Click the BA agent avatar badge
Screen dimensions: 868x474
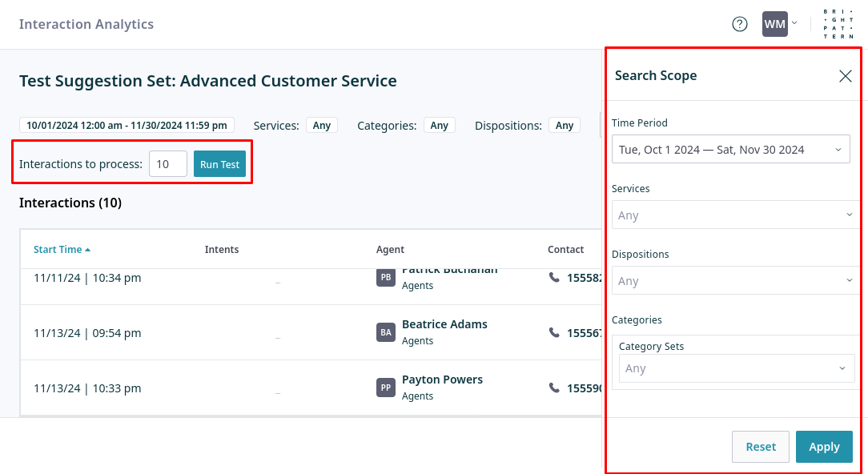point(386,332)
